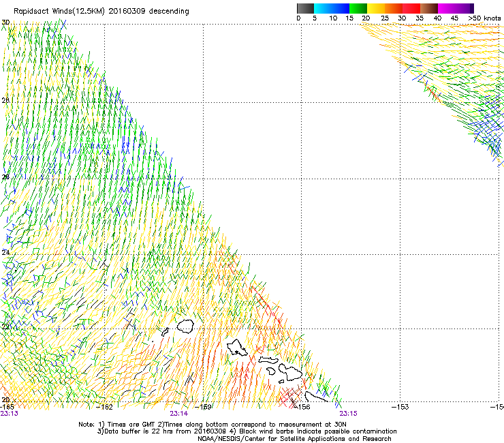
Task: Pick the brown 35-40 knot color bar segment
Action: pyautogui.click(x=429, y=8)
